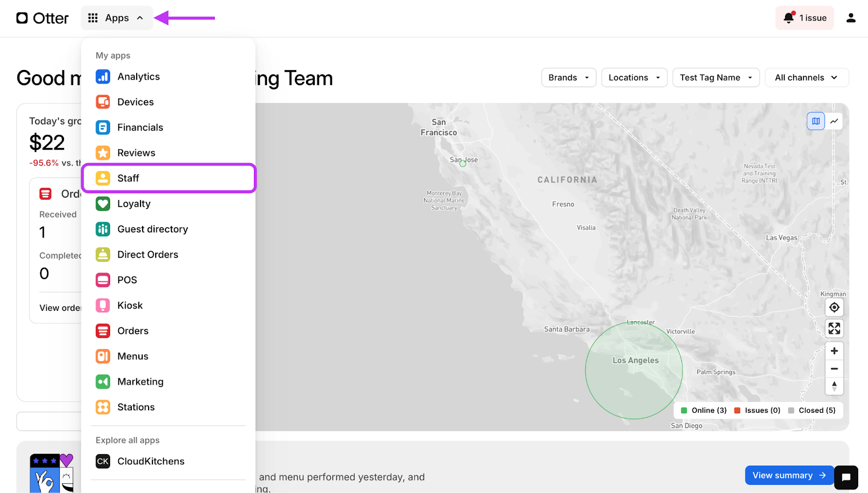The height and width of the screenshot is (493, 868).
Task: Open the user profile icon
Action: coord(851,18)
